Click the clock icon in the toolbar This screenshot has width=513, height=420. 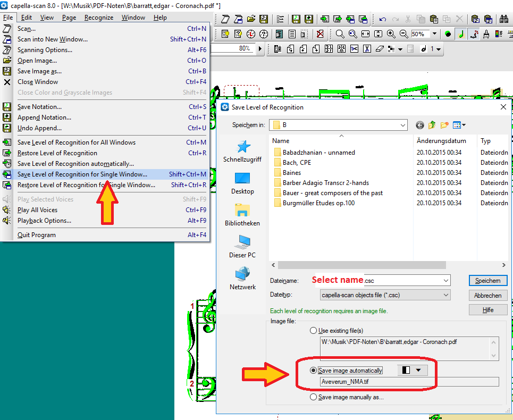[250, 33]
